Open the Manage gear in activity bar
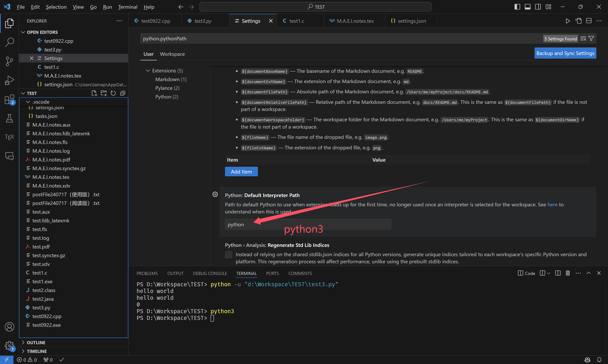Screen dimensions: 608x364 point(9,346)
